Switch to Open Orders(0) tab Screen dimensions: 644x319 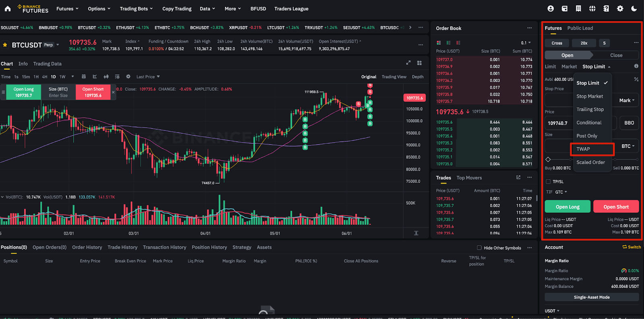(50, 247)
